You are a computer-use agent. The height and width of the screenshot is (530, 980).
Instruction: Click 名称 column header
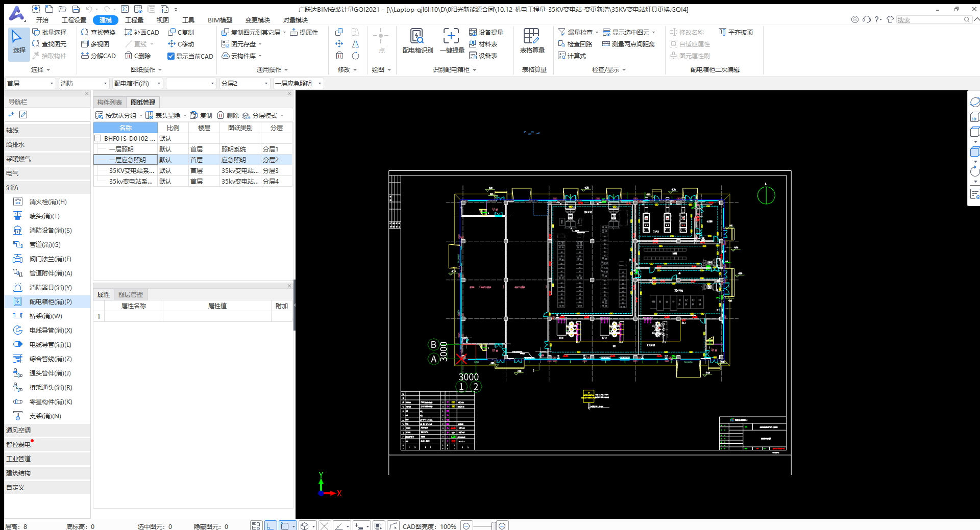(126, 128)
